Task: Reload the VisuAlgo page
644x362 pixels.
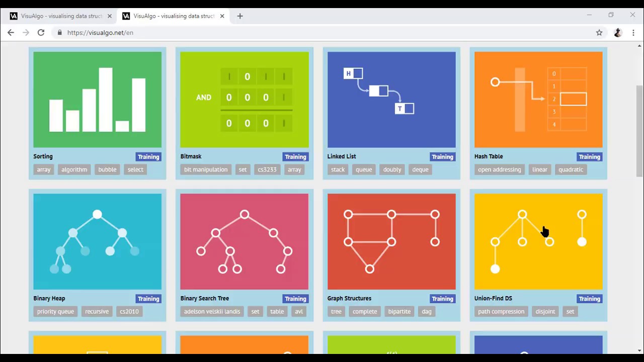Action: pos(41,33)
